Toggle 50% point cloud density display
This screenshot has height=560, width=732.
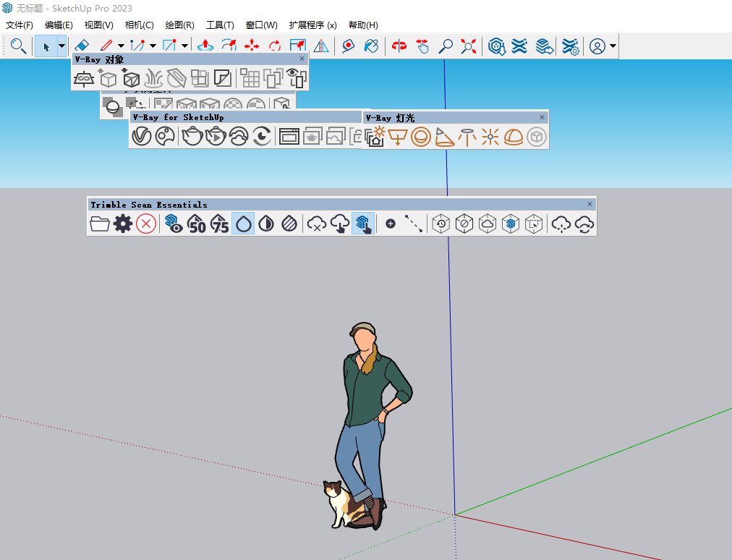pyautogui.click(x=196, y=224)
